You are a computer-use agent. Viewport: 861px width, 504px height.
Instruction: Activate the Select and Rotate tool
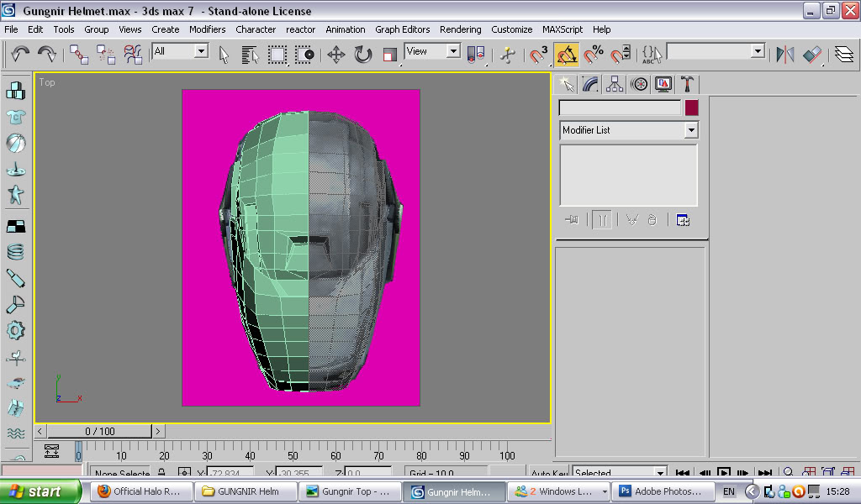click(363, 55)
